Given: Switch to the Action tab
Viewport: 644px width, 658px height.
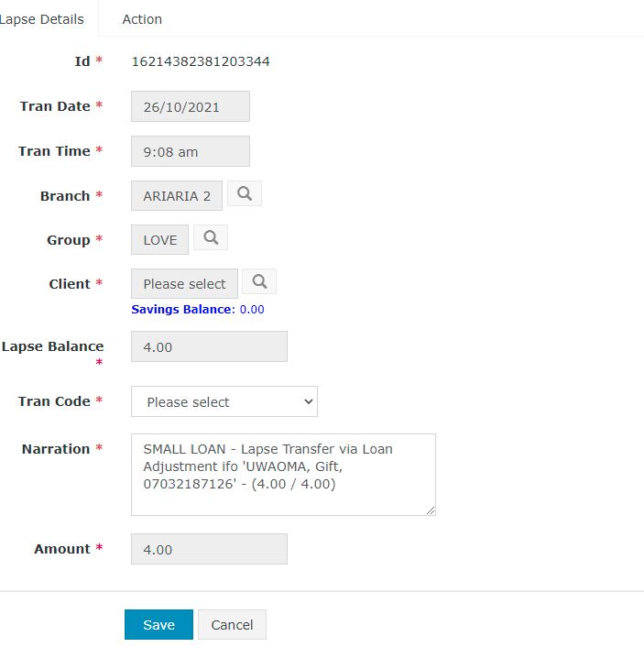Looking at the screenshot, I should tap(142, 19).
